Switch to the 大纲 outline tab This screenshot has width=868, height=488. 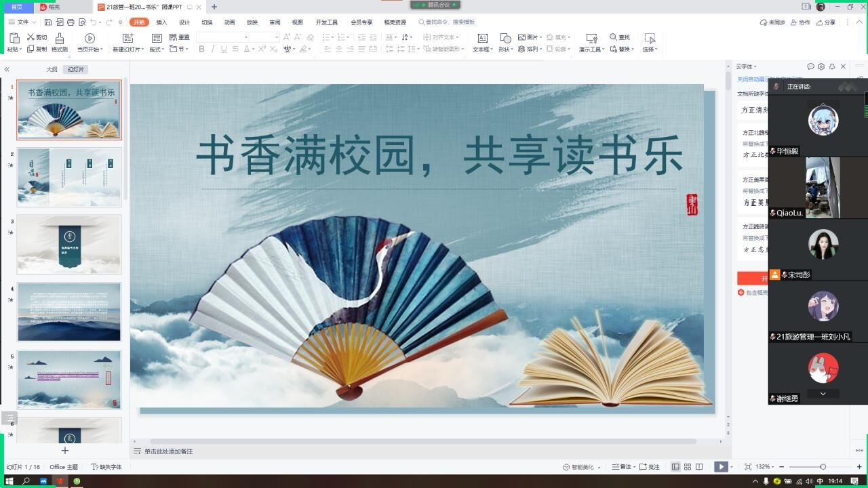click(52, 69)
